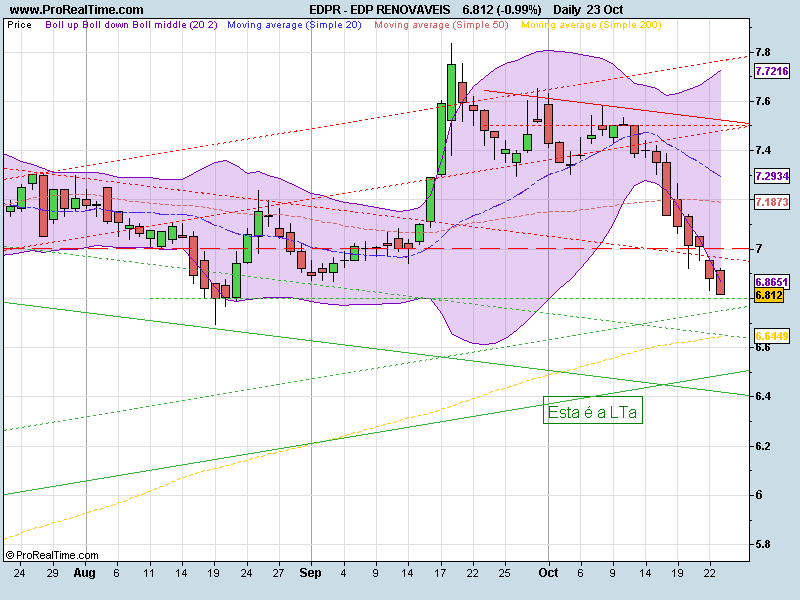The height and width of the screenshot is (600, 800).
Task: Click the 7.4 price axis label
Action: (763, 150)
